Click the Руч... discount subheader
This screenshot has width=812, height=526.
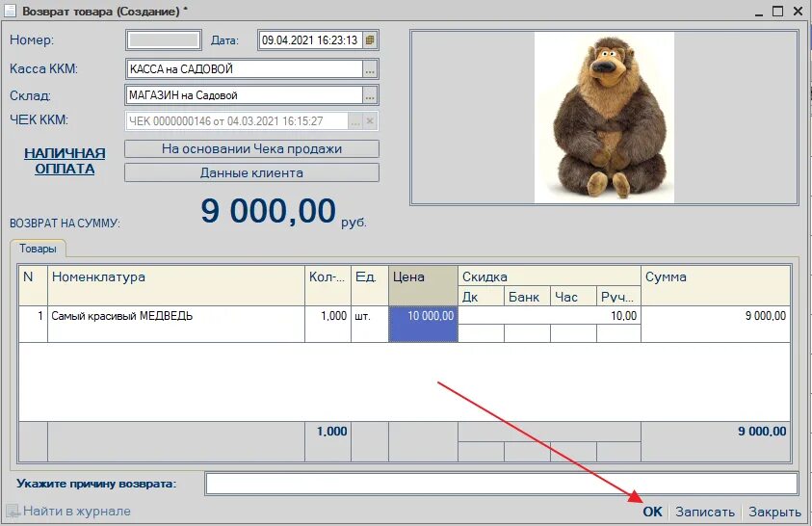coord(618,297)
